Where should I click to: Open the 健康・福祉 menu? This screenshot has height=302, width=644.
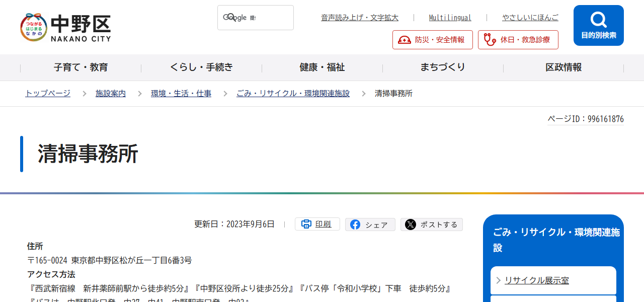[323, 67]
